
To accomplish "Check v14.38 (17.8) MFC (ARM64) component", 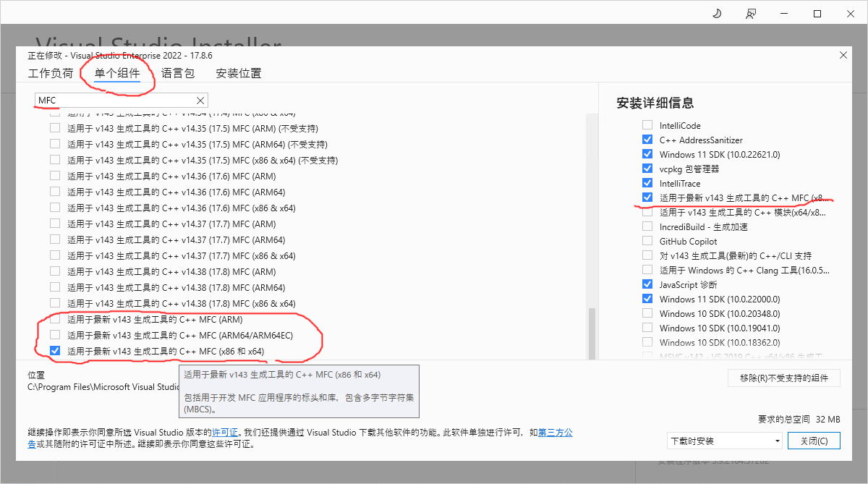I will (55, 288).
